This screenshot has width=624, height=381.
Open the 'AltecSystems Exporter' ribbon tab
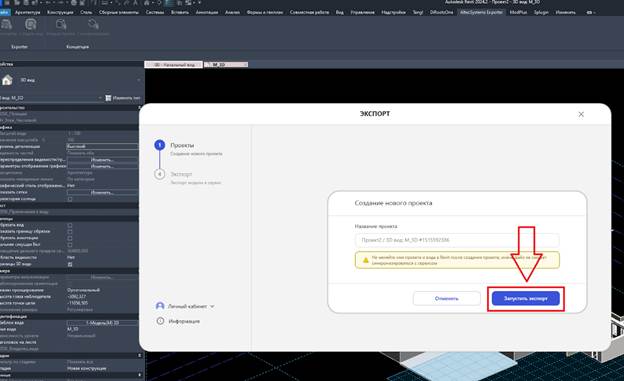[481, 12]
